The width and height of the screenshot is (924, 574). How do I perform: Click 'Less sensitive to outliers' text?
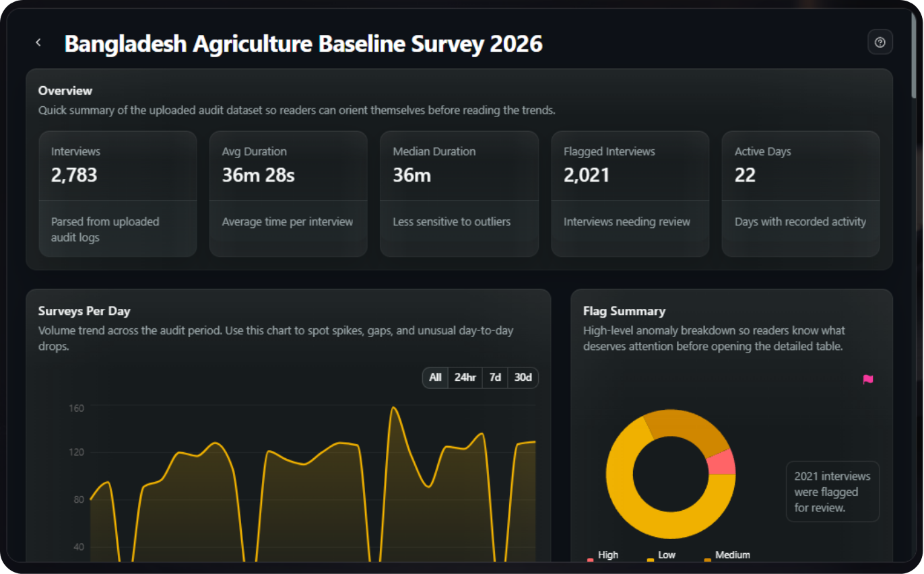pos(452,221)
